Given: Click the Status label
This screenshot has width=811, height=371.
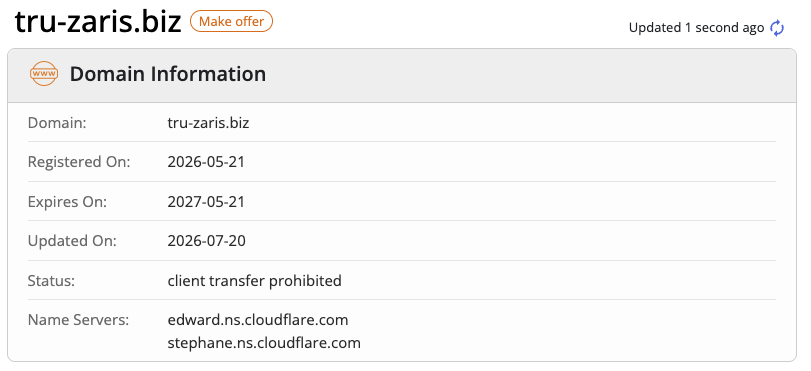Looking at the screenshot, I should click(x=51, y=280).
